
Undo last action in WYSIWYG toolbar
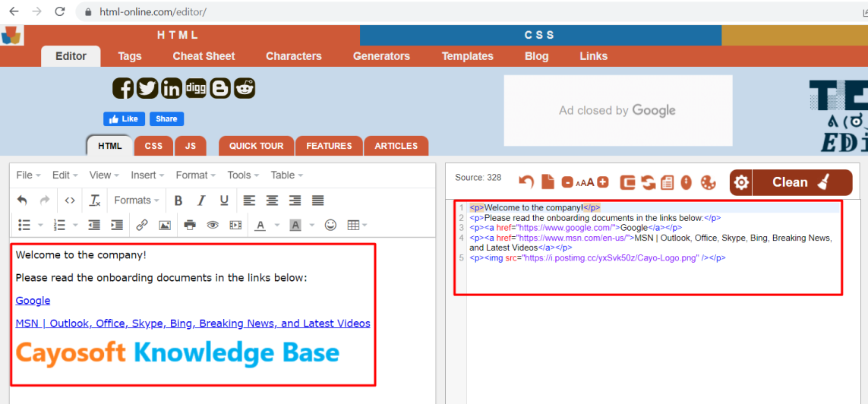[x=22, y=200]
